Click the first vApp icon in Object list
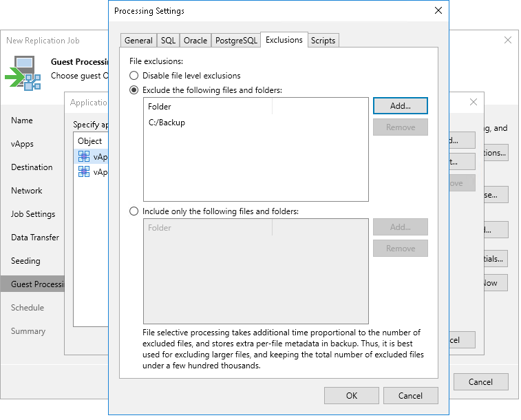The image size is (521, 420). pos(84,156)
